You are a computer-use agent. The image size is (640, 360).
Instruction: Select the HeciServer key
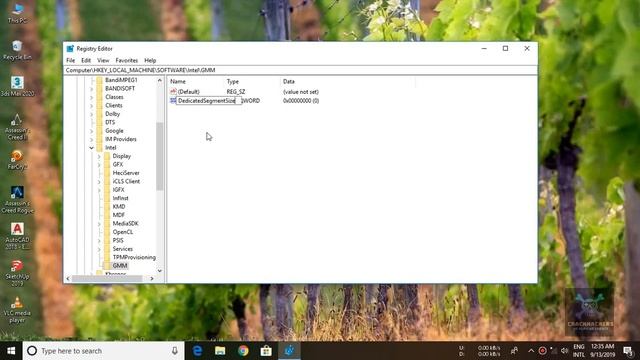[x=126, y=173]
